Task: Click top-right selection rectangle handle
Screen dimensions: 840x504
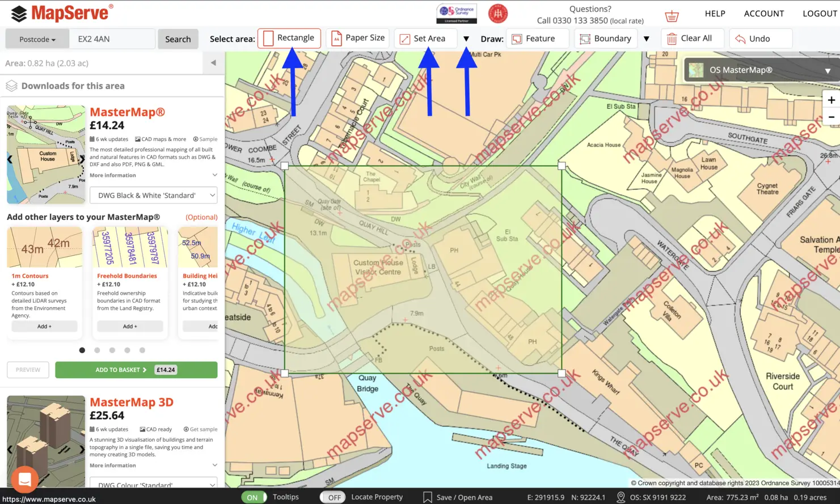Action: pyautogui.click(x=562, y=166)
